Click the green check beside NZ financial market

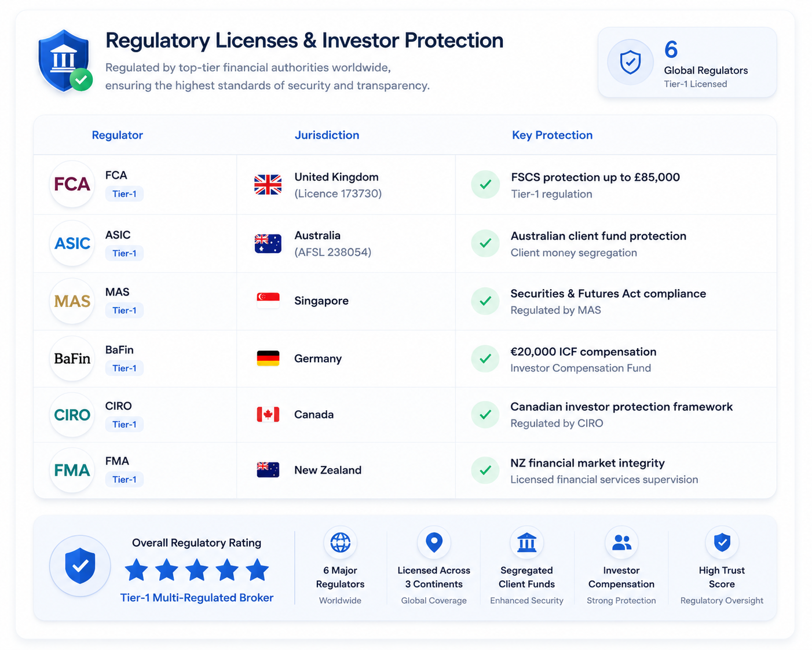click(485, 470)
